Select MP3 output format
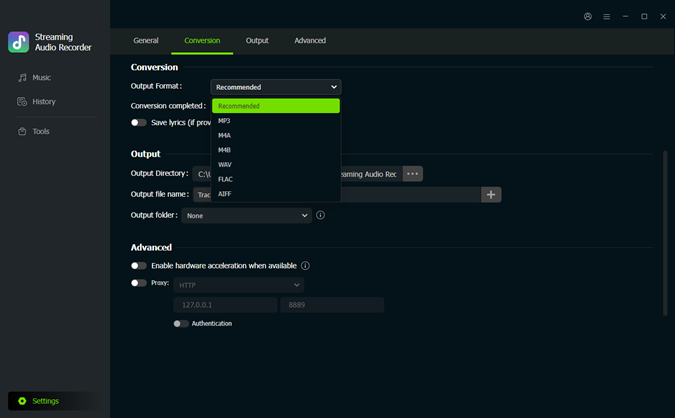 coord(276,121)
